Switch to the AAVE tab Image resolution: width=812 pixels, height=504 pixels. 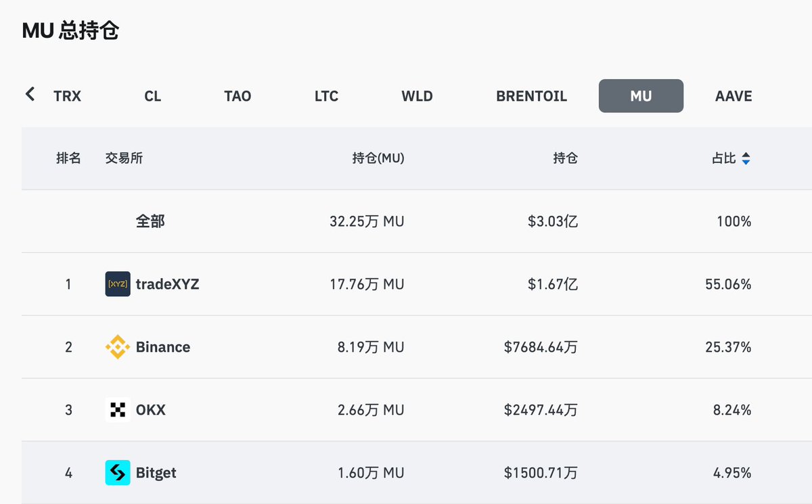click(x=734, y=96)
